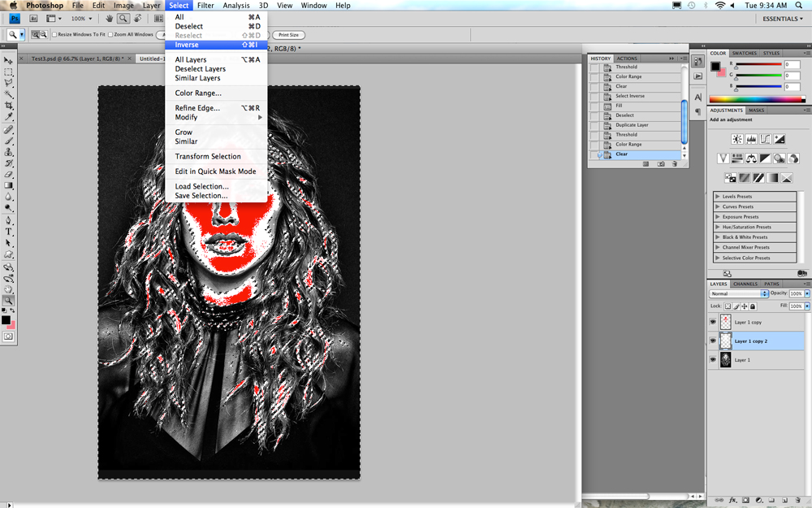
Task: Pick a color from the spectrum ramp
Action: [757, 99]
